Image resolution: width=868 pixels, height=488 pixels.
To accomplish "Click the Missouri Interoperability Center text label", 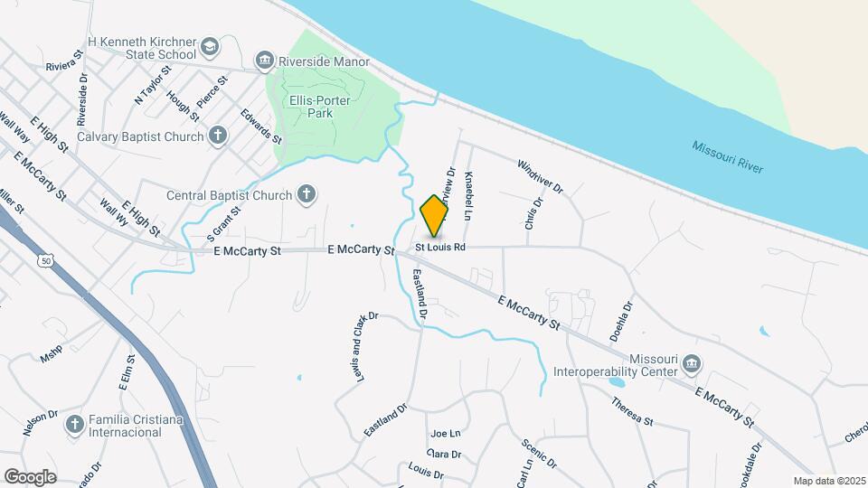I will coord(616,366).
